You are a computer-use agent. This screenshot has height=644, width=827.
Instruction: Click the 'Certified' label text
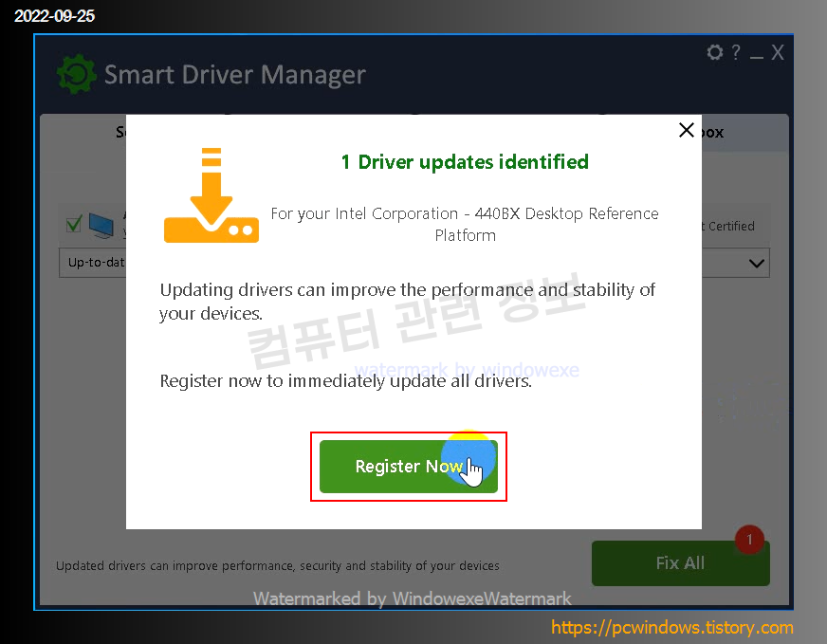pyautogui.click(x=731, y=227)
